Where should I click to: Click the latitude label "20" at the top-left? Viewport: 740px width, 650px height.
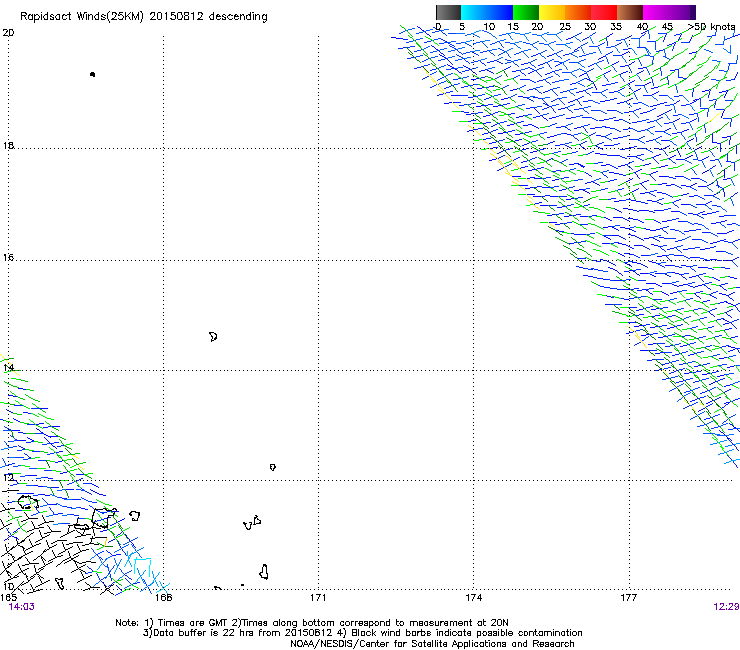coord(8,33)
